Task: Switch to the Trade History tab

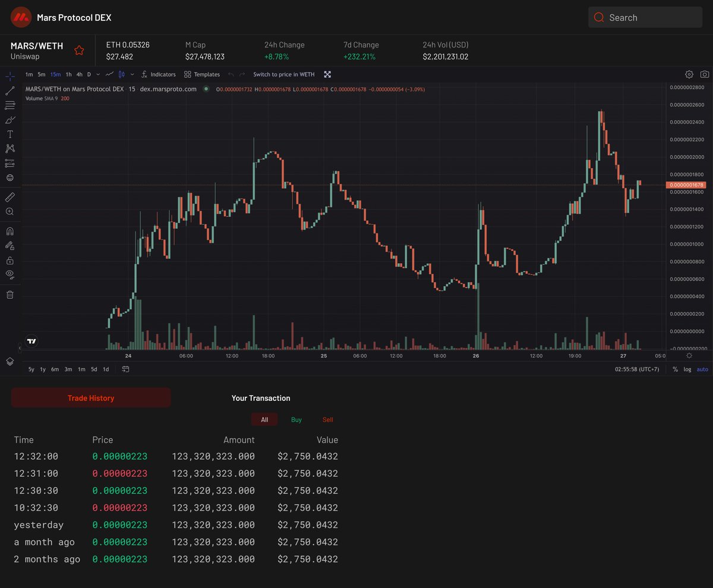Action: pyautogui.click(x=91, y=398)
